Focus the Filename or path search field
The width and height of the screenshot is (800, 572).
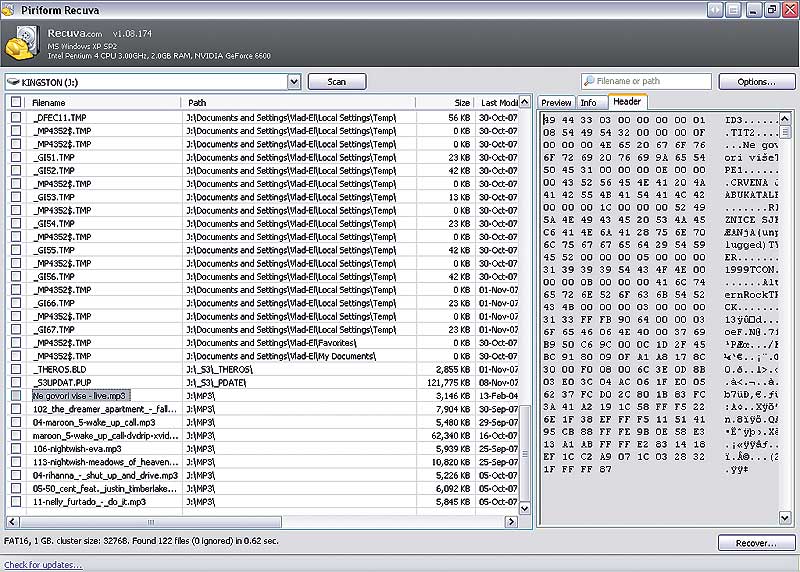coord(646,81)
